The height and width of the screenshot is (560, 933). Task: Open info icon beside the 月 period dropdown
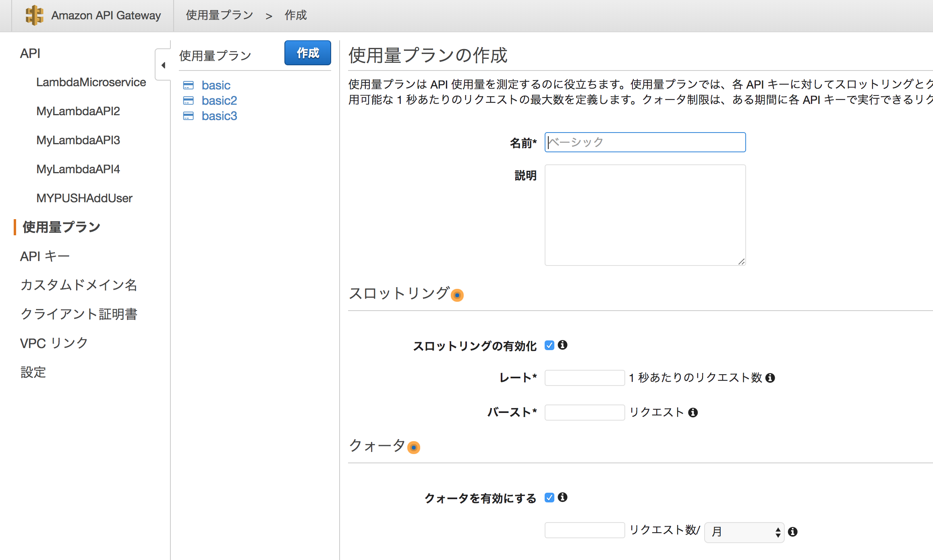click(793, 532)
